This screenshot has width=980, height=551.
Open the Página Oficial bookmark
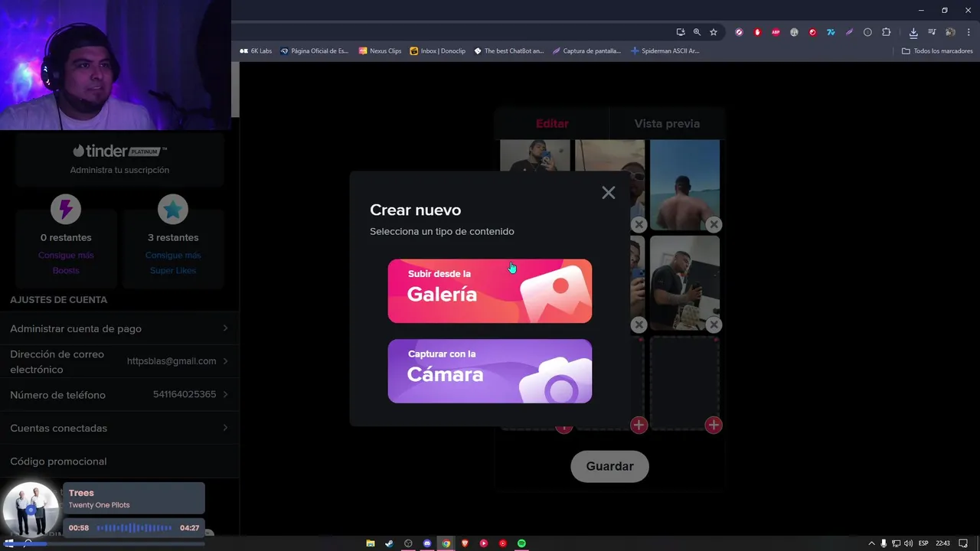point(315,51)
